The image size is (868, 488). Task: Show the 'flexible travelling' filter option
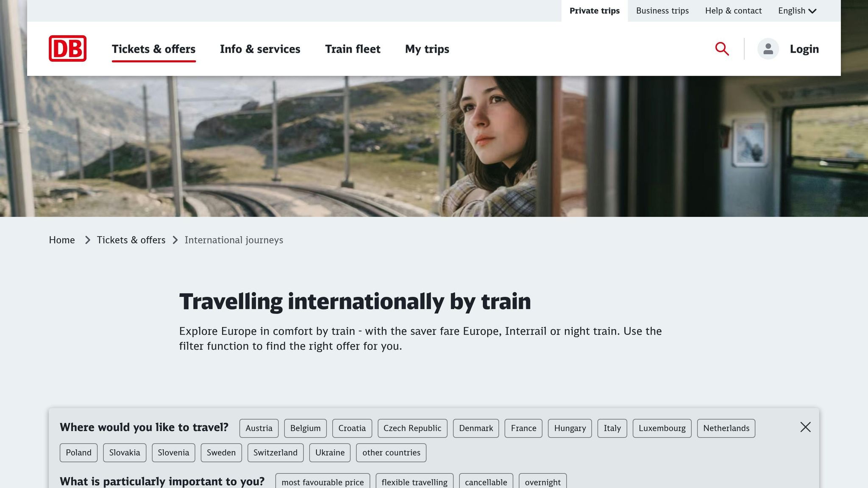[x=415, y=482]
